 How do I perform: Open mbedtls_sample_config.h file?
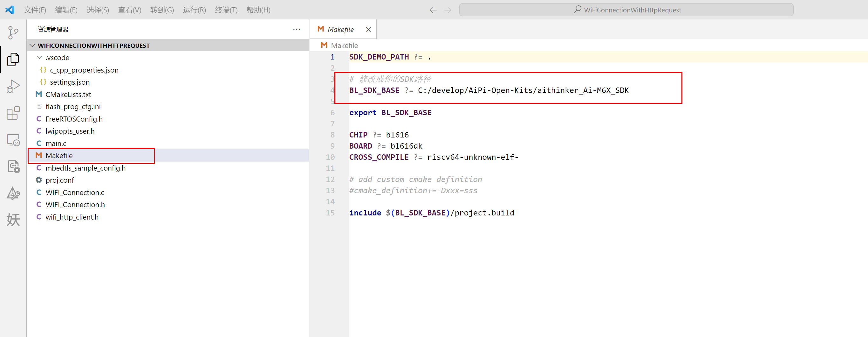point(168,168)
